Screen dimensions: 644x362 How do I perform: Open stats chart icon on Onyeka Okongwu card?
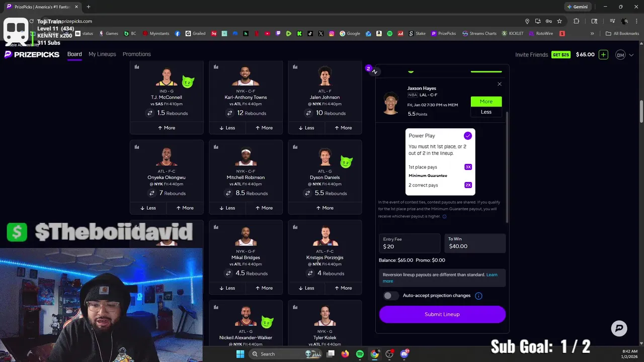point(137,147)
